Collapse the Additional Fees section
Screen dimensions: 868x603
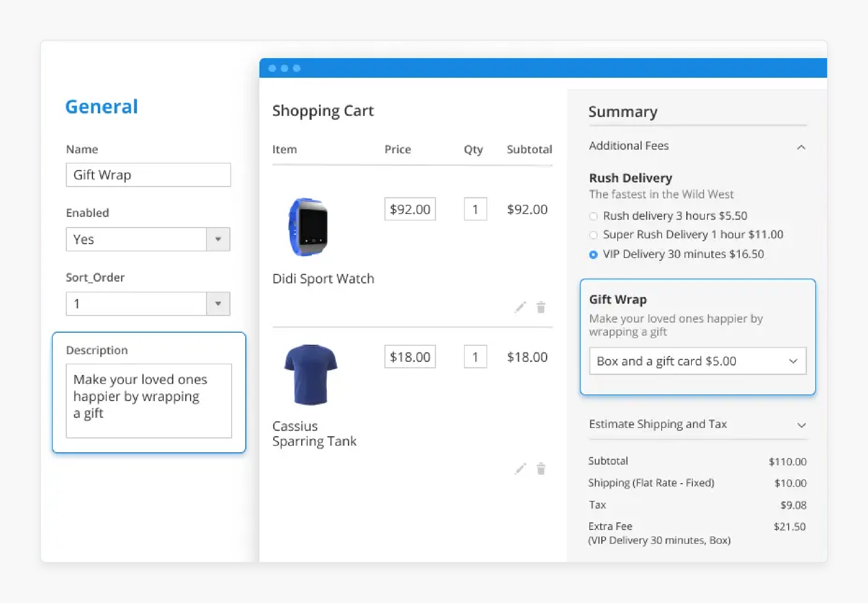[x=801, y=147]
